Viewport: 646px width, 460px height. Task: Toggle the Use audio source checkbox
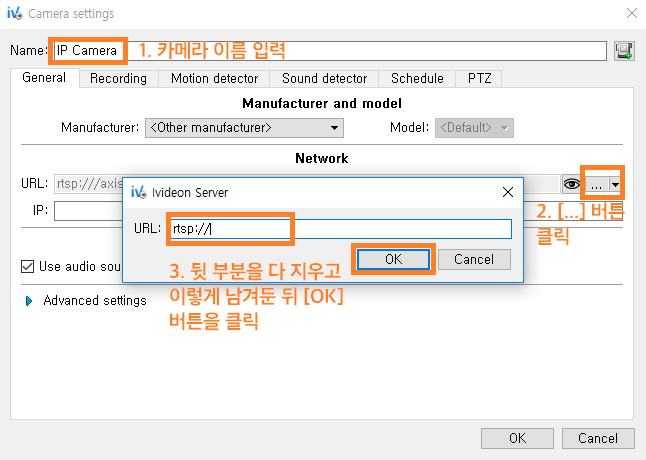coord(28,266)
